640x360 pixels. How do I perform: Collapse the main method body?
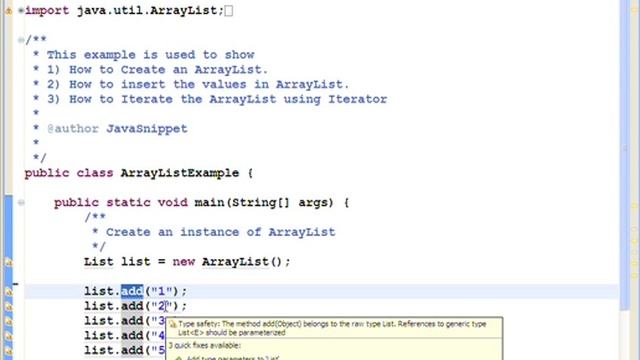[20, 202]
